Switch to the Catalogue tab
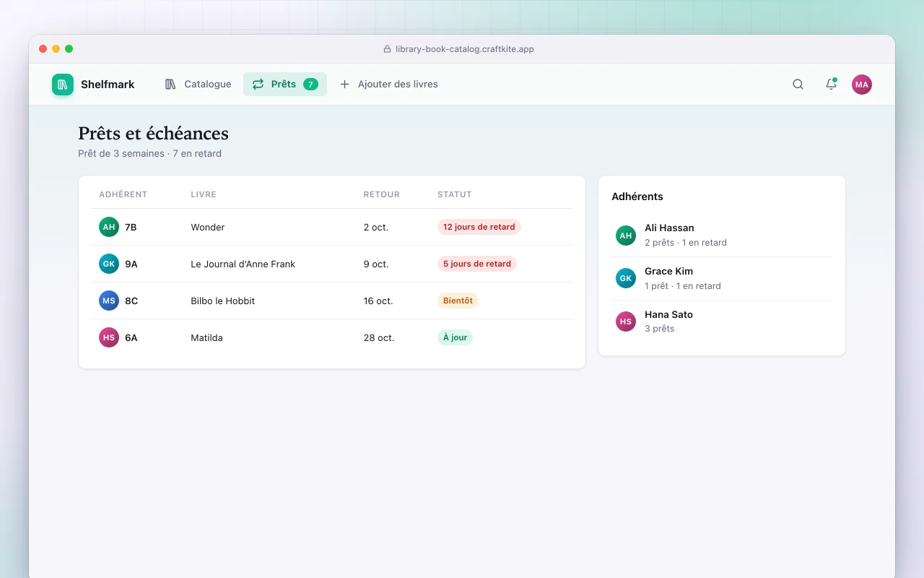Viewport: 924px width, 578px height. 198,85
